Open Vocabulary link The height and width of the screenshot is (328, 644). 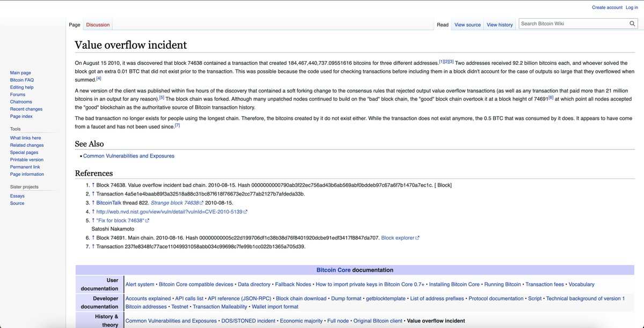pos(581,284)
